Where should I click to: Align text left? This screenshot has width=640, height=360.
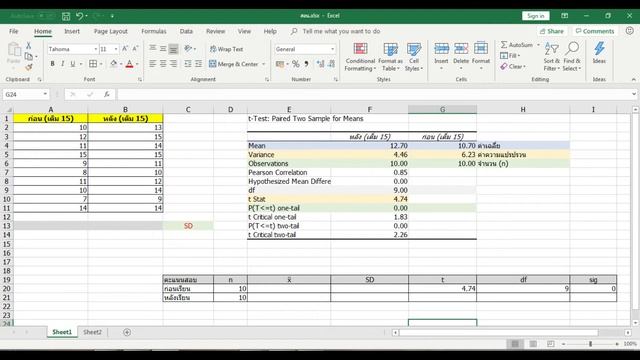coord(152,64)
